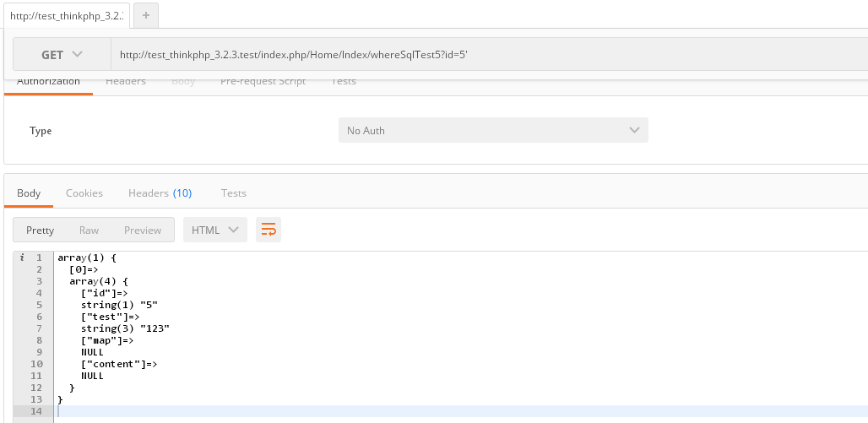
Task: Click the empty highlighted line 14
Action: pos(460,411)
